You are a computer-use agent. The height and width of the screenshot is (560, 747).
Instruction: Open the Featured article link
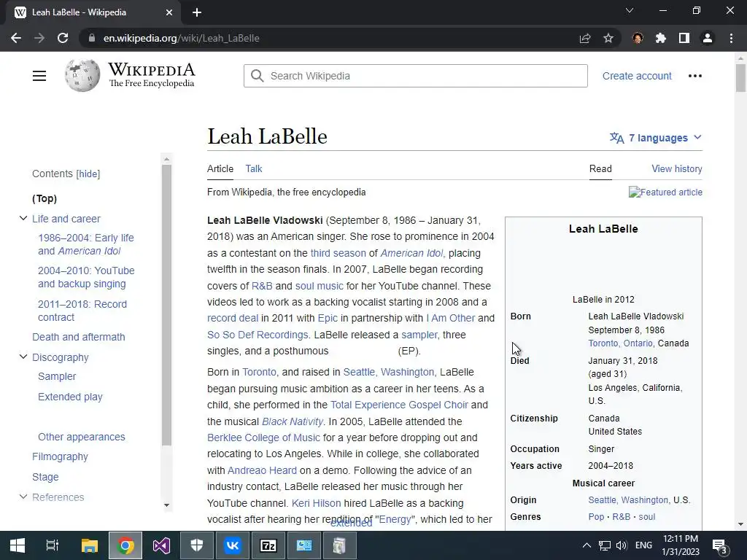tap(665, 192)
